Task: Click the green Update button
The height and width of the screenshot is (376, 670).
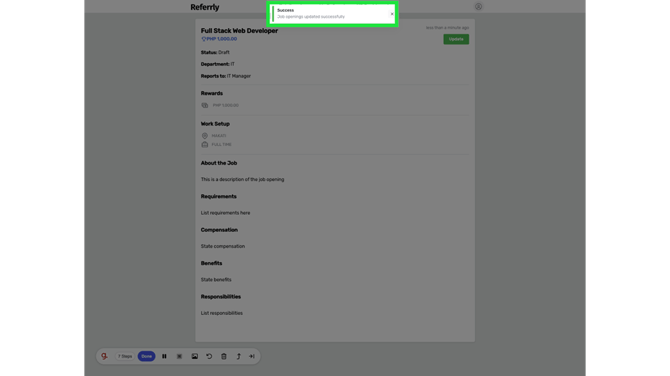Action: [456, 39]
